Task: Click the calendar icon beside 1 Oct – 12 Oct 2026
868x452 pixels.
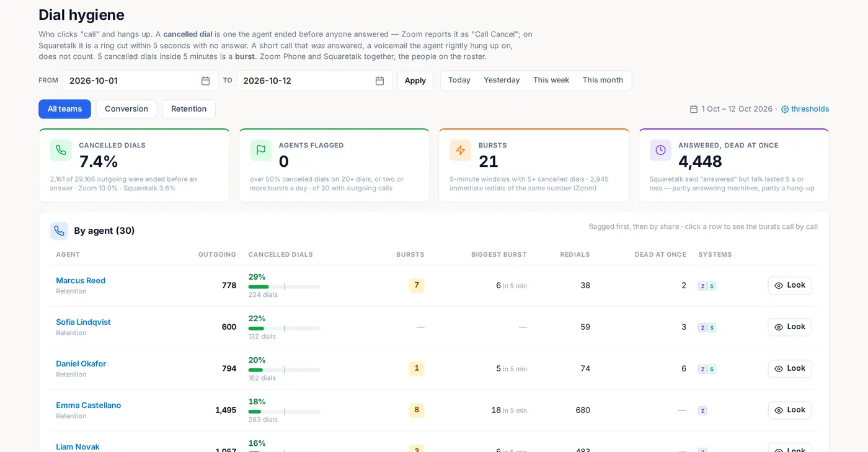Action: point(694,109)
